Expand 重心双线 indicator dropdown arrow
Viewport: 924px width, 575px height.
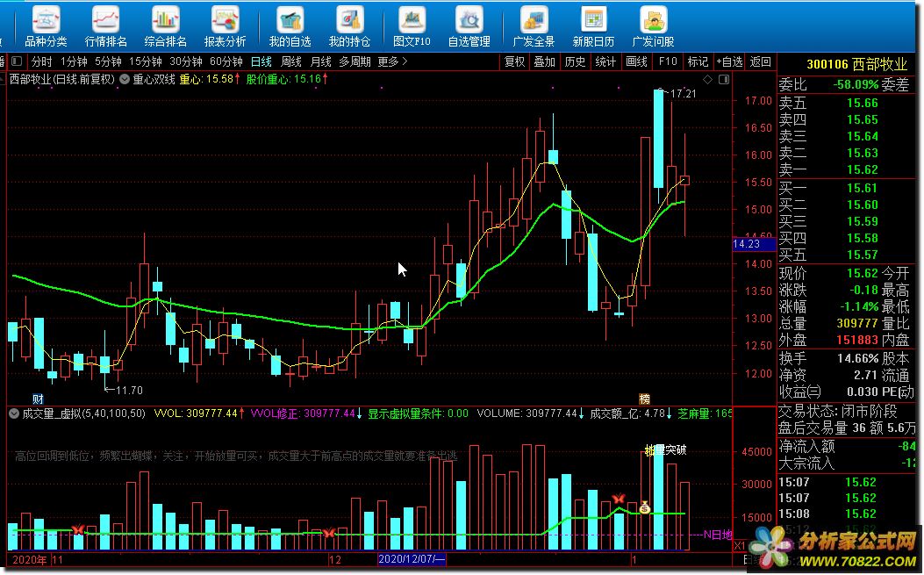pyautogui.click(x=125, y=79)
